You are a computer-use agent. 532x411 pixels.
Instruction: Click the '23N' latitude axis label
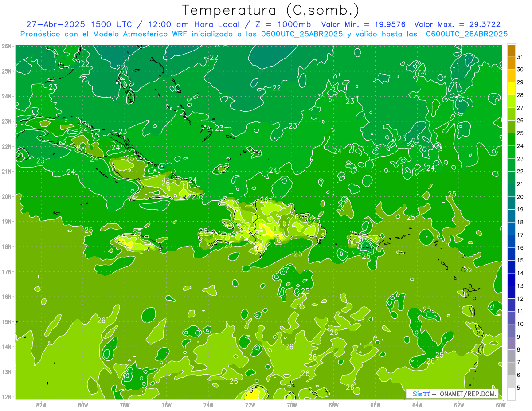(x=7, y=121)
